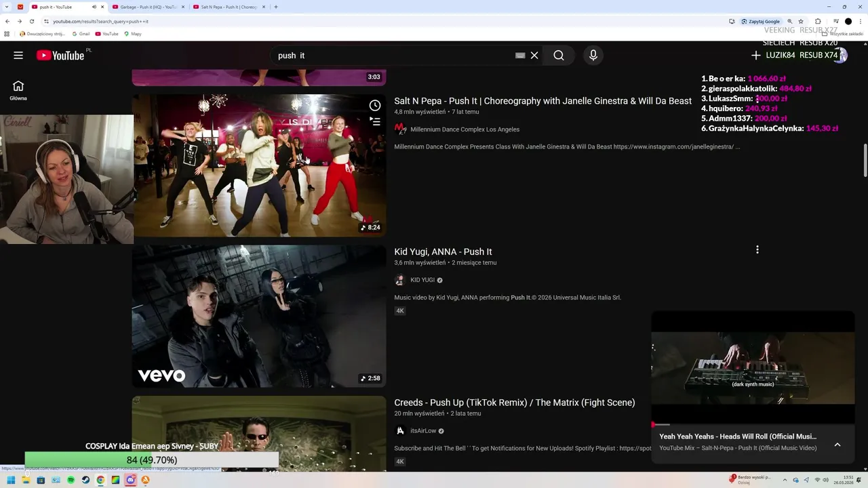Visit KID YUGI channel name
This screenshot has width=868, height=488.
point(422,280)
